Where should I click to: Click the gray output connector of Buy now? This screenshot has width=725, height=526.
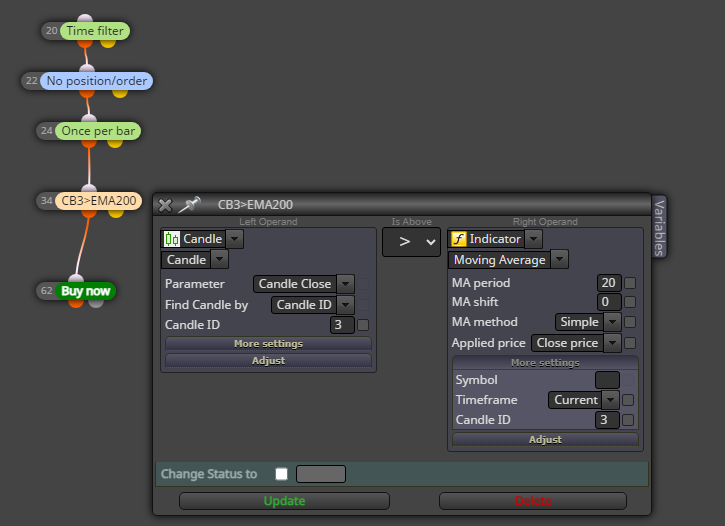(96, 304)
